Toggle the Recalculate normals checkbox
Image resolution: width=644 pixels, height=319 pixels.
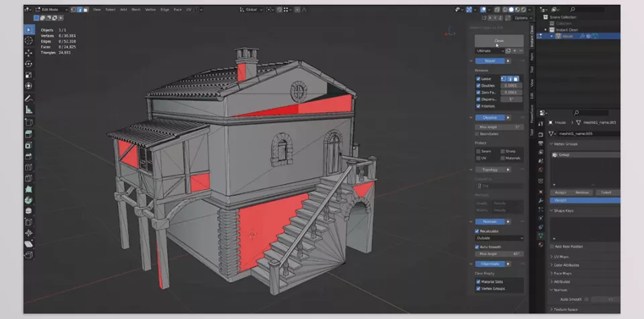point(477,231)
